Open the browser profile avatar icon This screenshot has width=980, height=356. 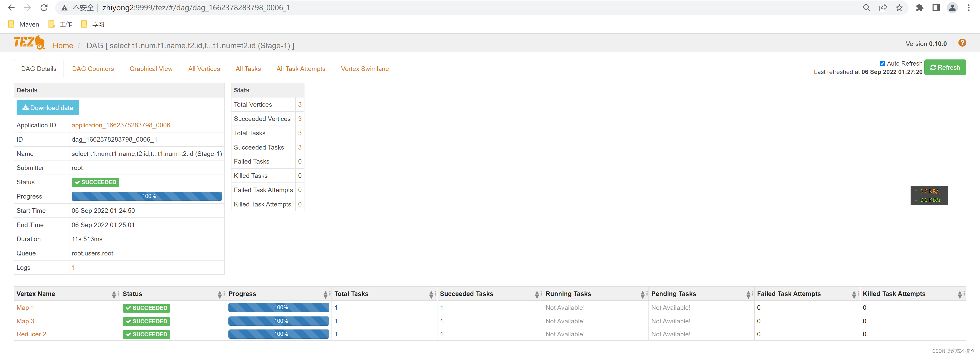point(952,8)
